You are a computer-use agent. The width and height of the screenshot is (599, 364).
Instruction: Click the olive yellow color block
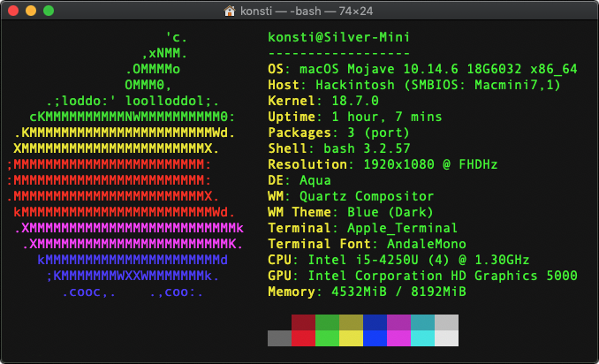pyautogui.click(x=351, y=322)
